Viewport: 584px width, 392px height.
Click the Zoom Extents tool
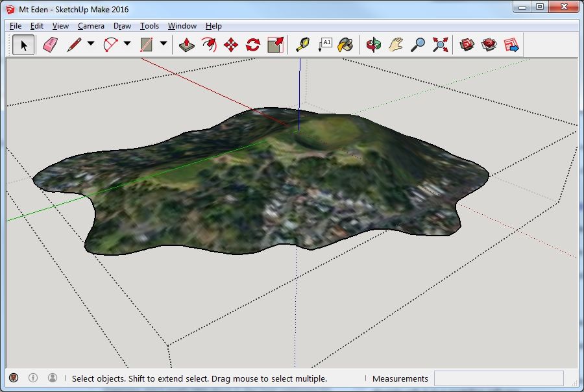[x=441, y=45]
